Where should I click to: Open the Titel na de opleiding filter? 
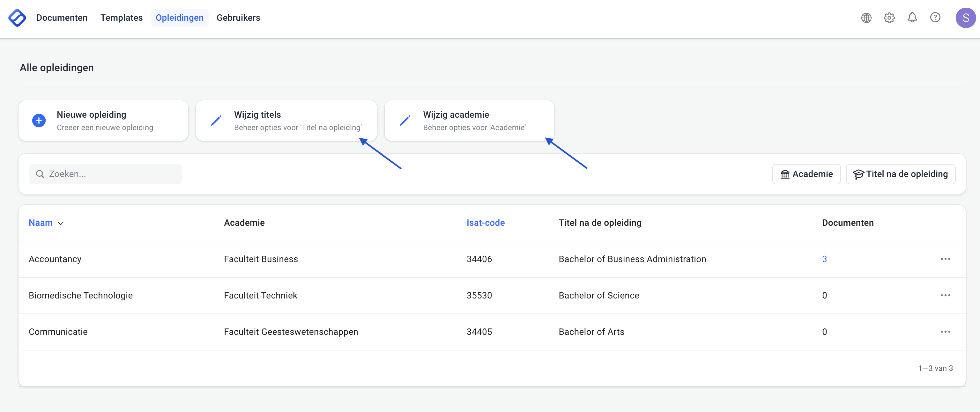coord(900,174)
